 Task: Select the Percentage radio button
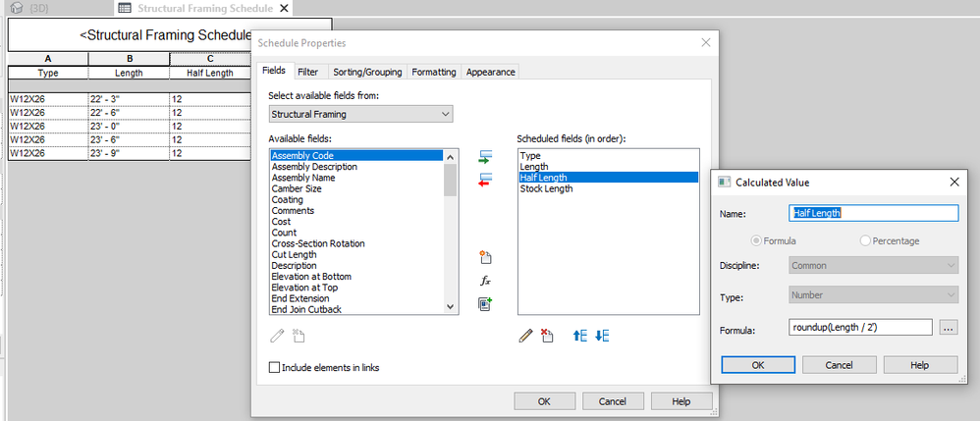(865, 240)
